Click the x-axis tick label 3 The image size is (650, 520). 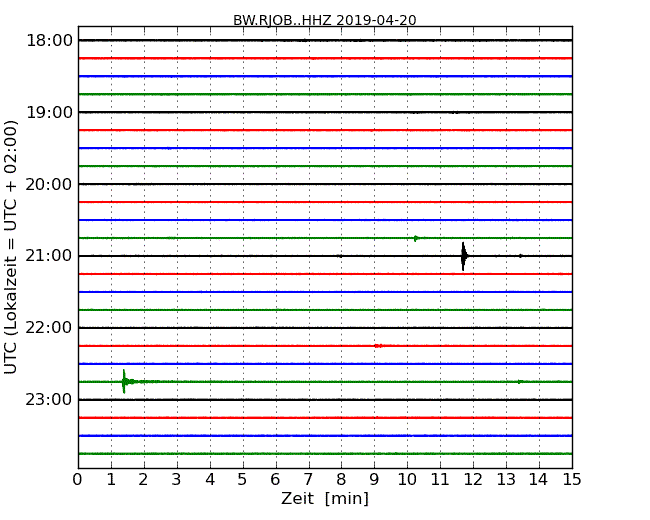pos(177,480)
